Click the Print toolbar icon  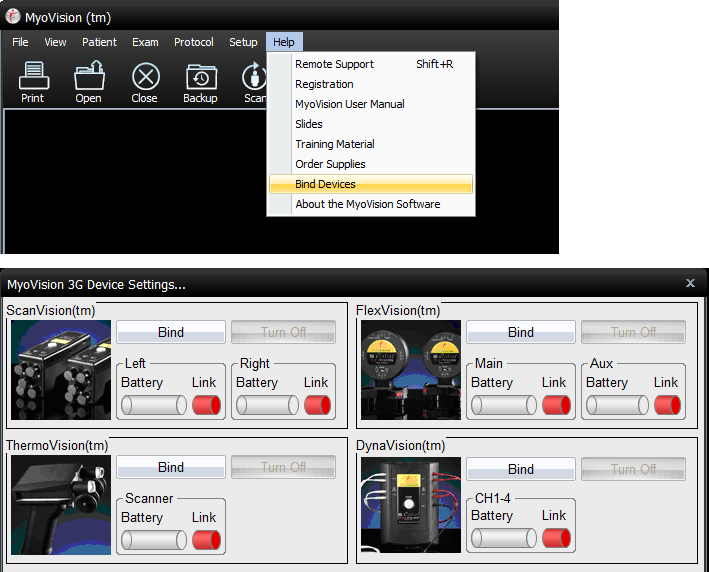[33, 82]
